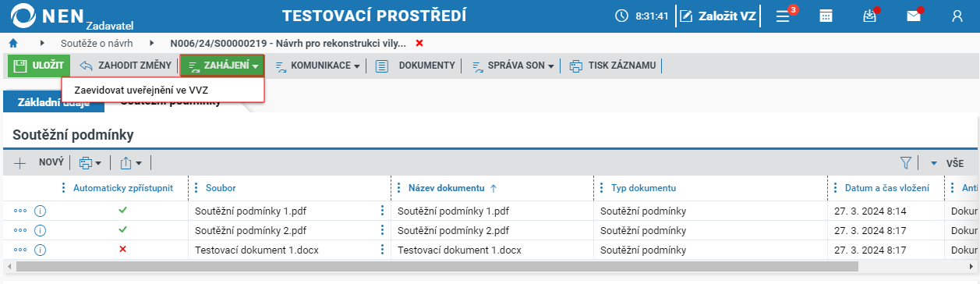Open the user profile icon
This screenshot has width=980, height=284.
point(957,16)
